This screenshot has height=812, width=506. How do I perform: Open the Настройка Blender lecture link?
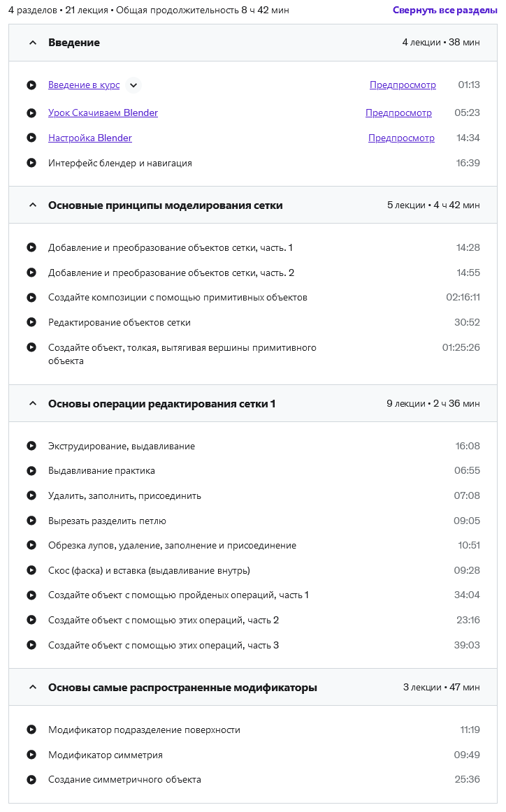(90, 138)
